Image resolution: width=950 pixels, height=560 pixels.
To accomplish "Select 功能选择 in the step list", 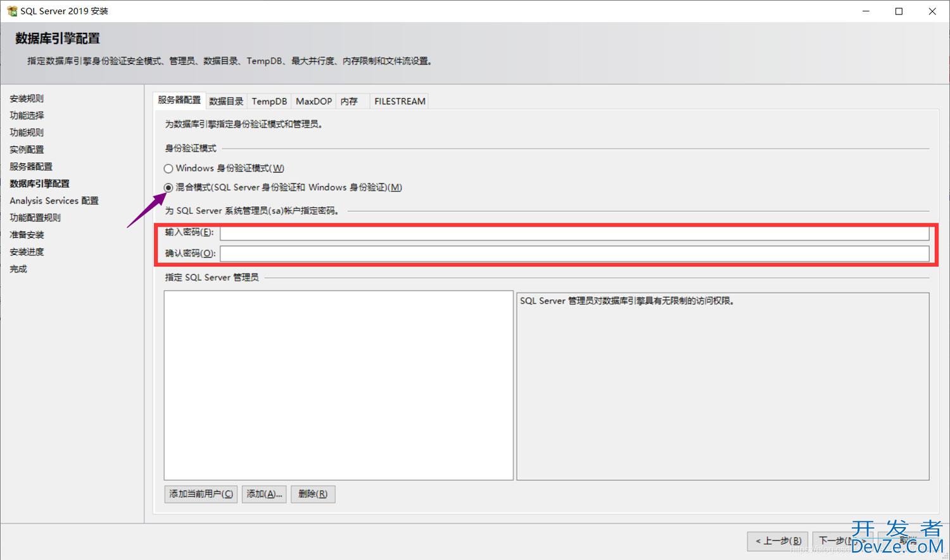I will coord(27,116).
